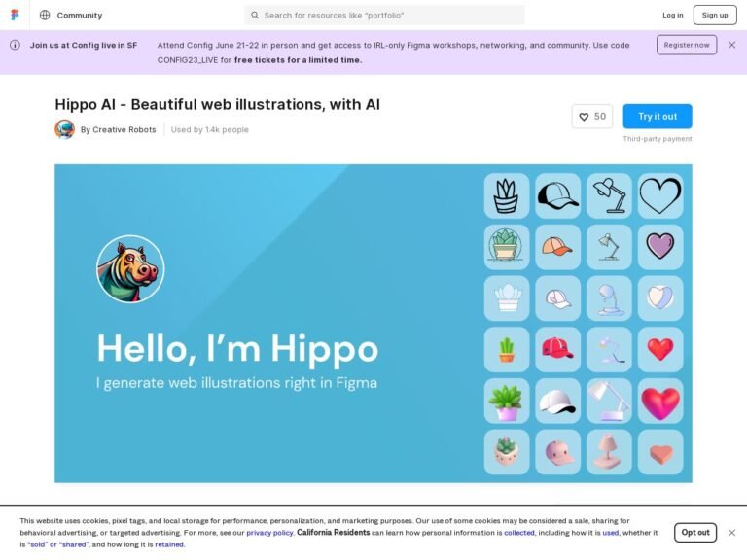Click the clay succulent pot icon
Image resolution: width=747 pixels, height=560 pixels.
[x=507, y=452]
